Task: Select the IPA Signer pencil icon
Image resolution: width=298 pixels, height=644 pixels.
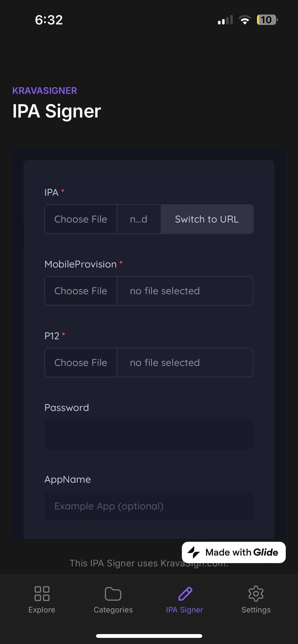Action: click(x=185, y=594)
